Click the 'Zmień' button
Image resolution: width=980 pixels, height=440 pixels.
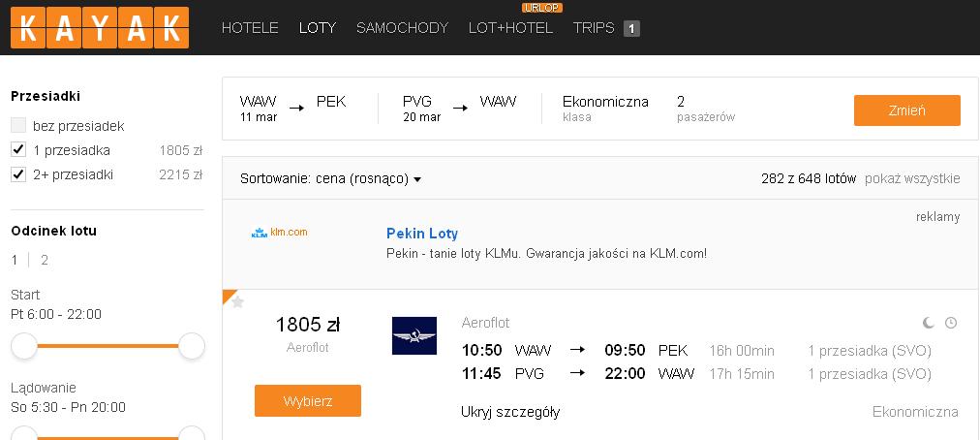pos(906,110)
